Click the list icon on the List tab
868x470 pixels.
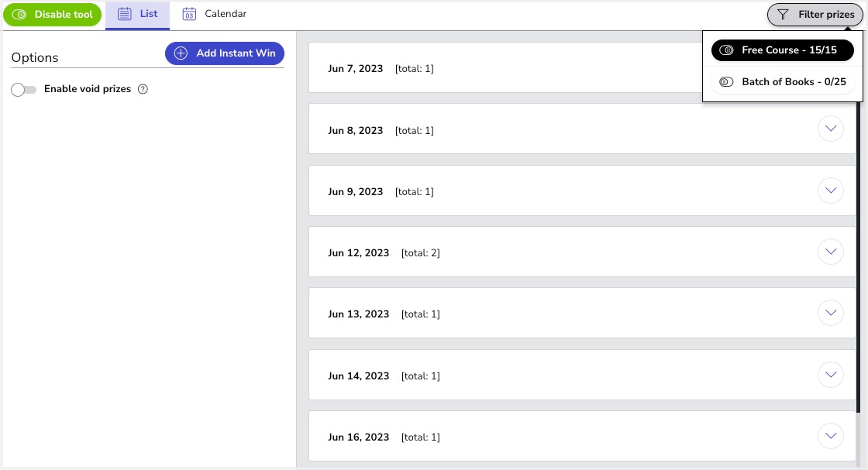[125, 14]
